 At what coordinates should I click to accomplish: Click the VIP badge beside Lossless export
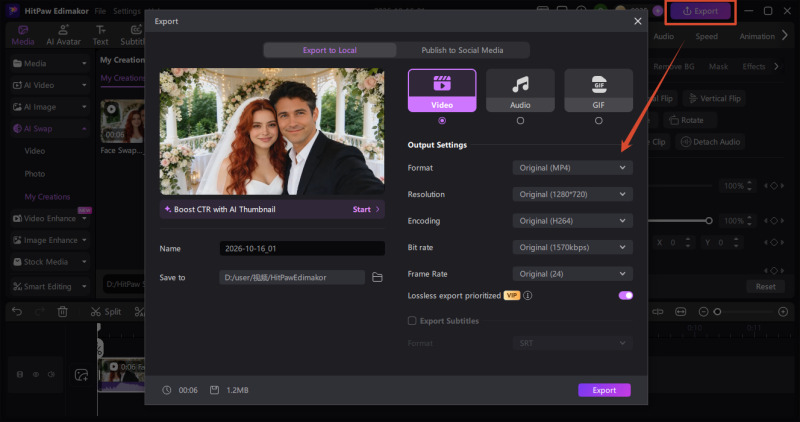pos(512,295)
